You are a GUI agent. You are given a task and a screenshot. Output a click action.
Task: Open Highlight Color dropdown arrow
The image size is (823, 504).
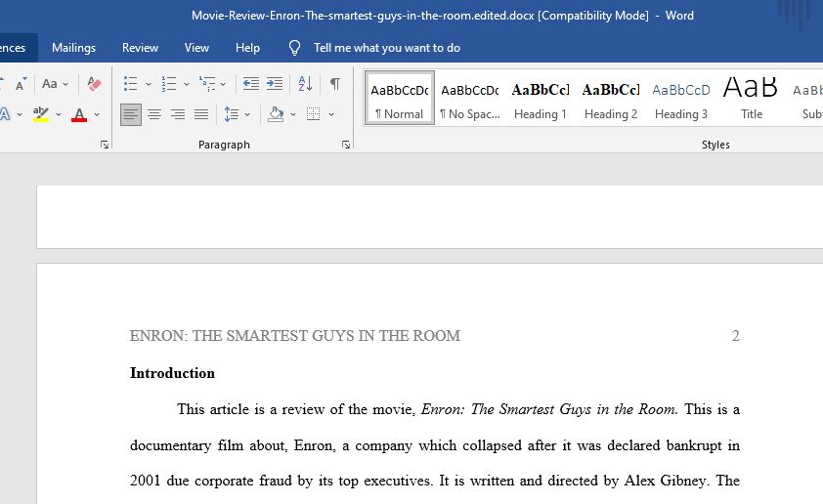pos(59,114)
